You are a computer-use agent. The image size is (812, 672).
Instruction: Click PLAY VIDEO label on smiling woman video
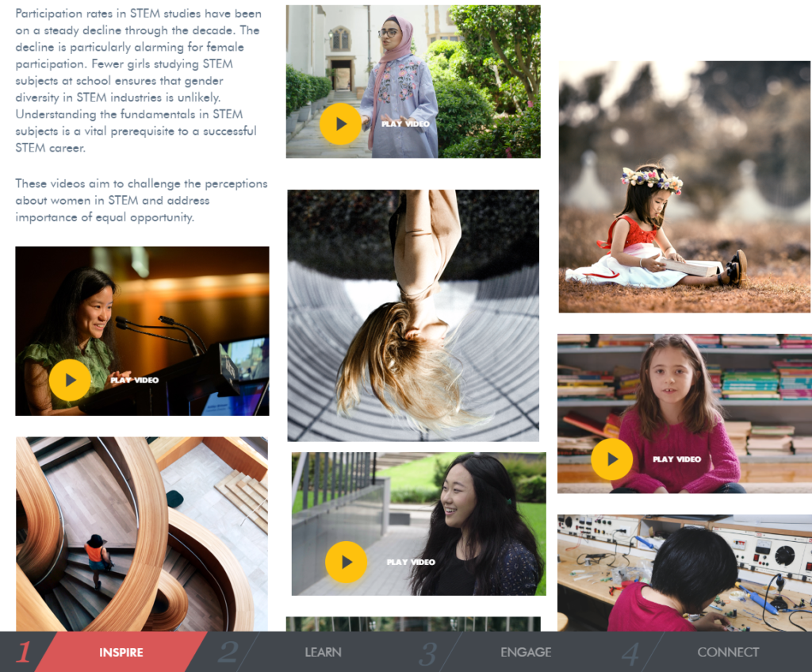point(412,563)
